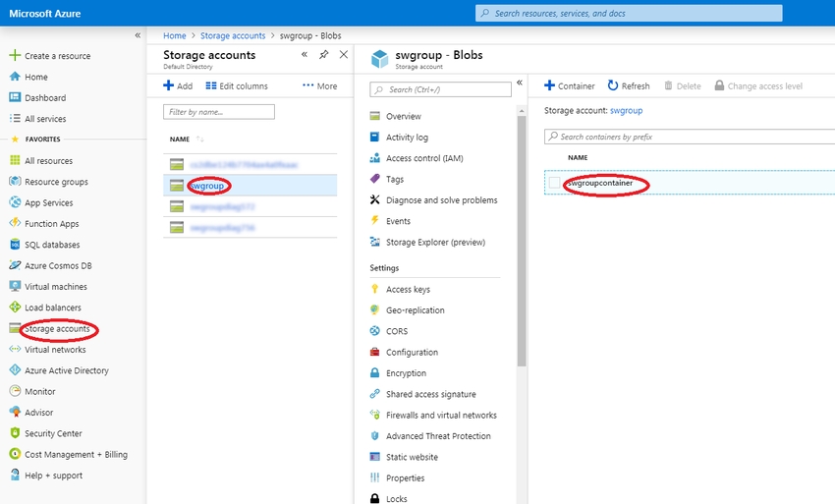Image resolution: width=835 pixels, height=504 pixels.
Task: Click Home in the breadcrumb
Action: point(174,35)
